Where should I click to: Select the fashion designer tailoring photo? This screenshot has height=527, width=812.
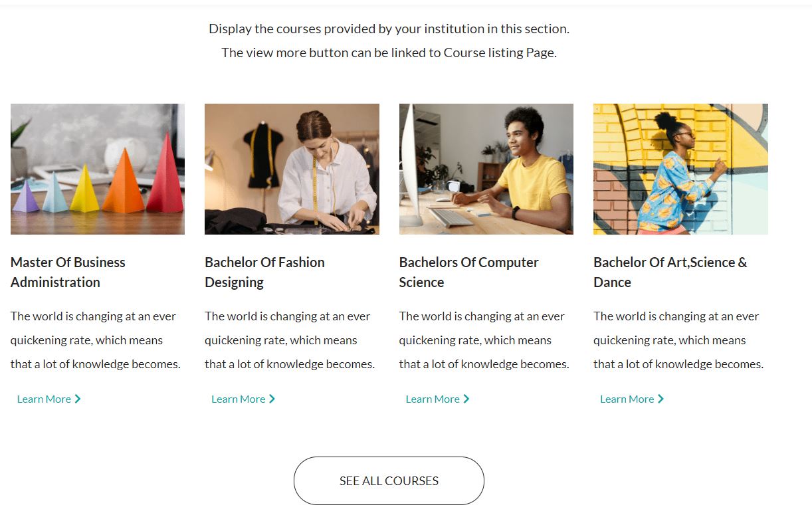(292, 169)
